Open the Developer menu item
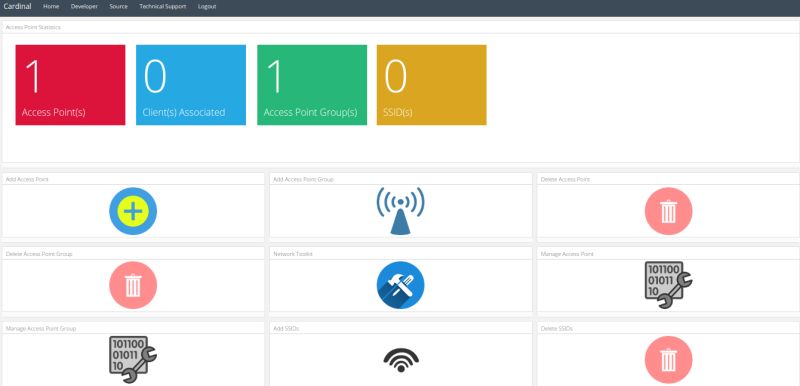 (84, 7)
